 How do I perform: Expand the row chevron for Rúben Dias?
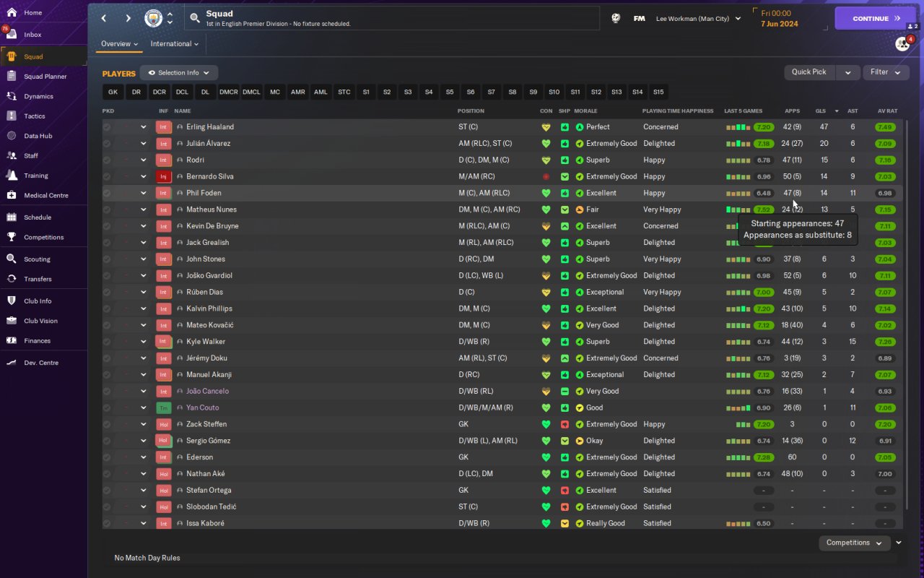coord(143,293)
